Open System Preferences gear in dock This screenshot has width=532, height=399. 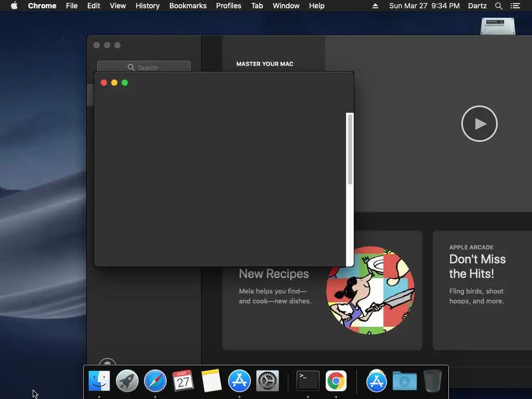pyautogui.click(x=268, y=381)
